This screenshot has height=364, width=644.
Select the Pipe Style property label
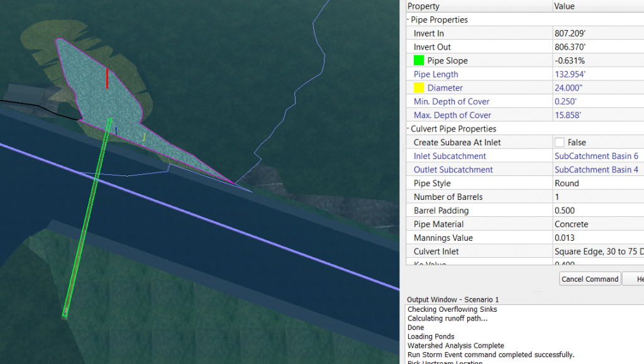click(432, 183)
